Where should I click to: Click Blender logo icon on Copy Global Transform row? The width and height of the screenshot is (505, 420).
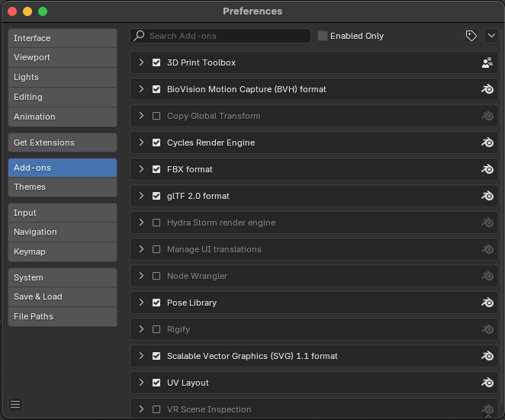tap(487, 116)
